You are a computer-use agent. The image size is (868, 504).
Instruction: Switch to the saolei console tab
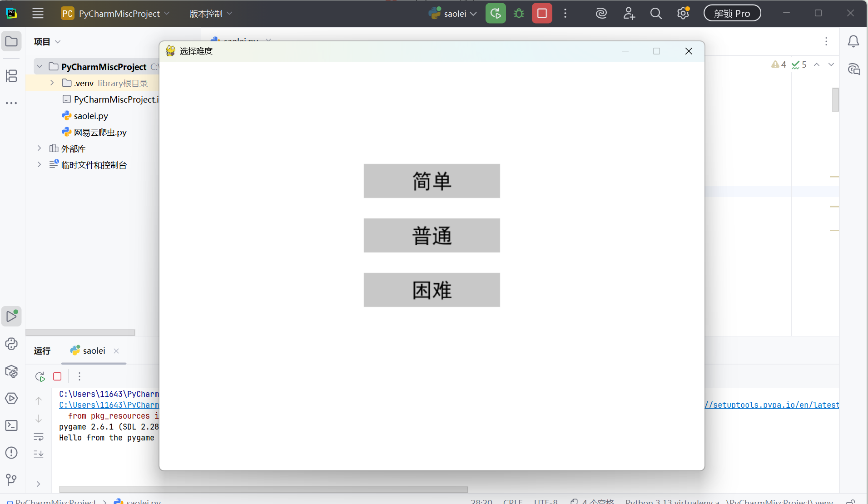[x=94, y=351]
